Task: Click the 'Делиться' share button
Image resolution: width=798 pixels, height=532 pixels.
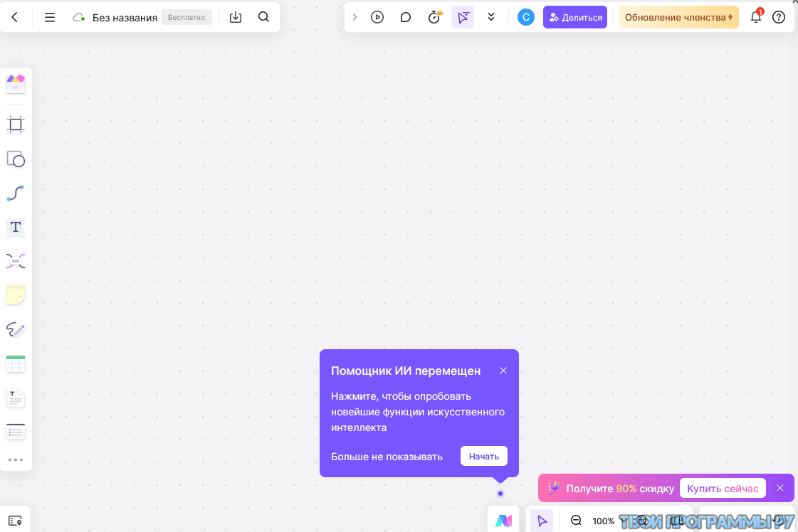Action: coord(575,17)
